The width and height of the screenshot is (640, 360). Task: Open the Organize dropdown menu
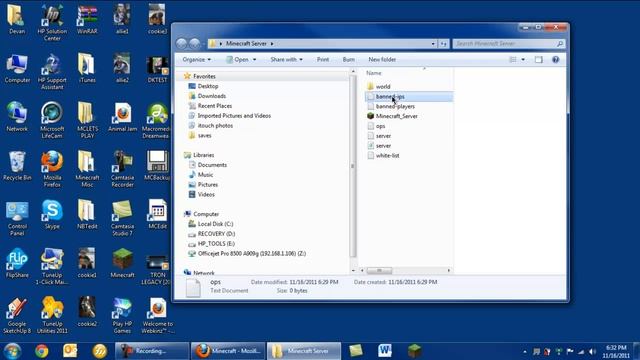196,60
